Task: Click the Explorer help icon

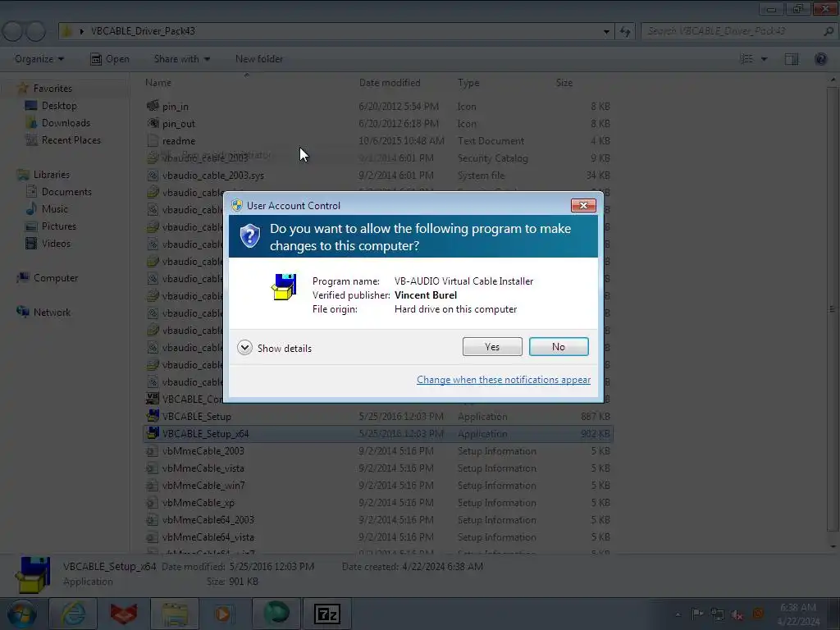Action: tap(820, 59)
